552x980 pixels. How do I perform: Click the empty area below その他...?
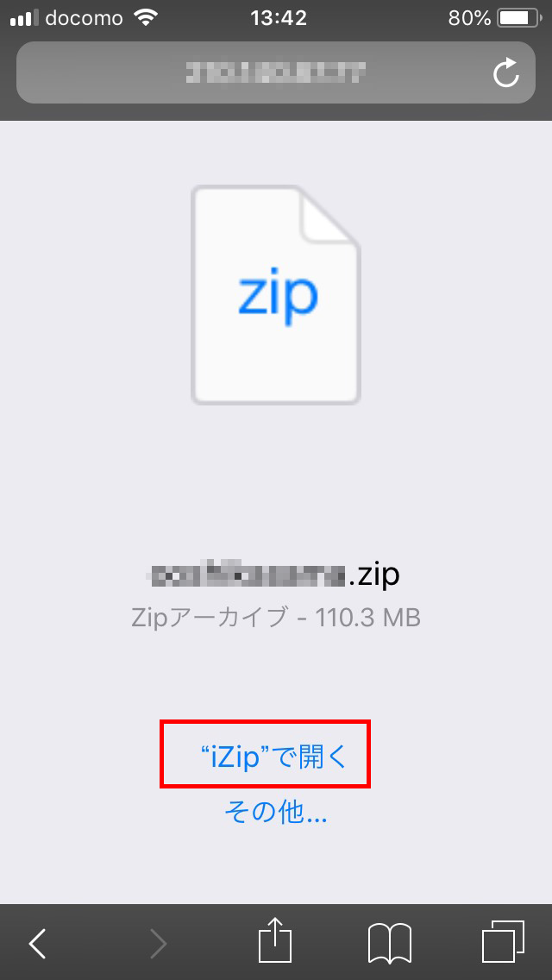pyautogui.click(x=276, y=865)
